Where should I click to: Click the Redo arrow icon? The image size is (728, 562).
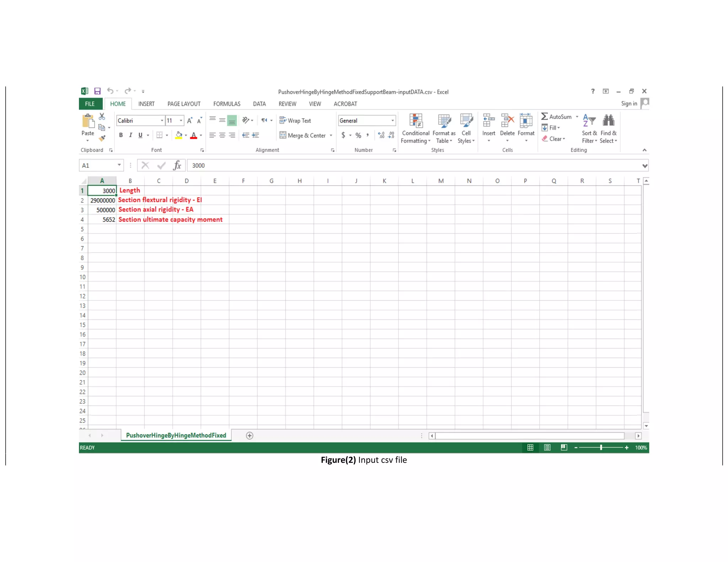click(x=128, y=91)
